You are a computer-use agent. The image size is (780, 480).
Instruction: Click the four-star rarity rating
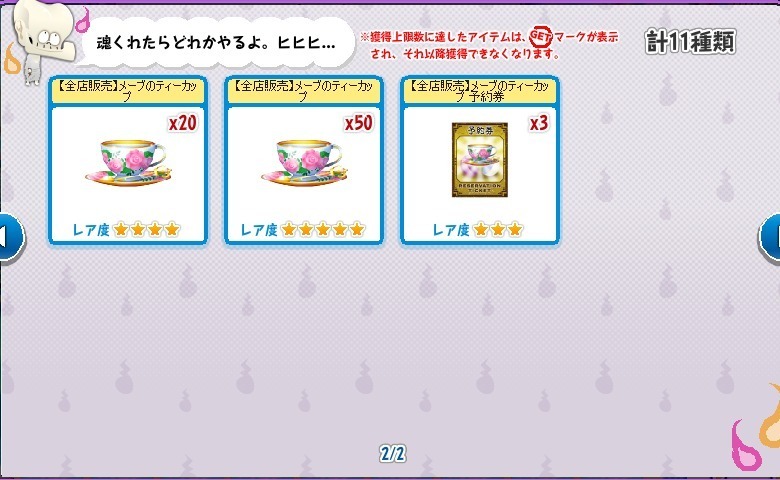[x=146, y=229]
